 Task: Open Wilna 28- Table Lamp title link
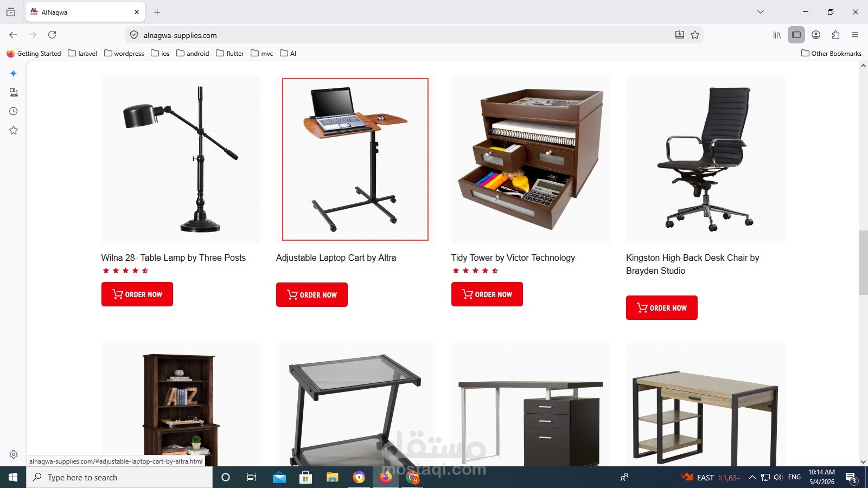174,258
